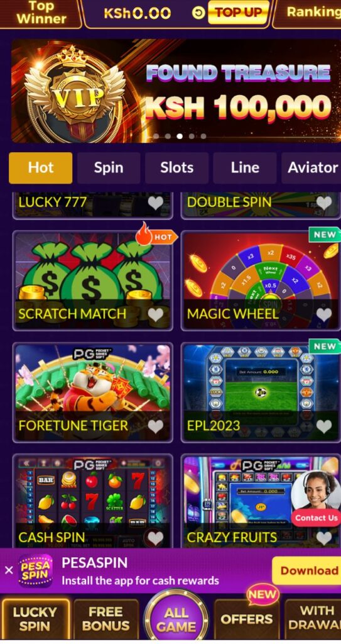This screenshot has height=644, width=341.
Task: Download the PESASPIN app
Action: pos(308,570)
